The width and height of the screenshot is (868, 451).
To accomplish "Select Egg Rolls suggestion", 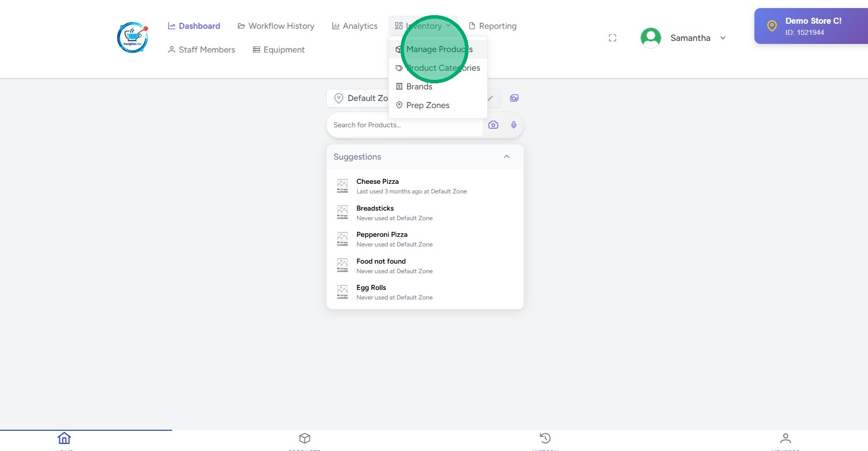I will point(425,292).
